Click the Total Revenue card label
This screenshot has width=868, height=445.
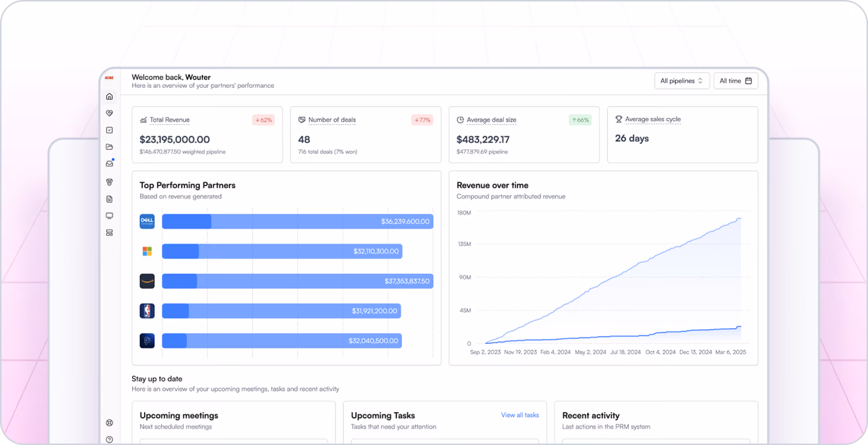click(x=169, y=120)
